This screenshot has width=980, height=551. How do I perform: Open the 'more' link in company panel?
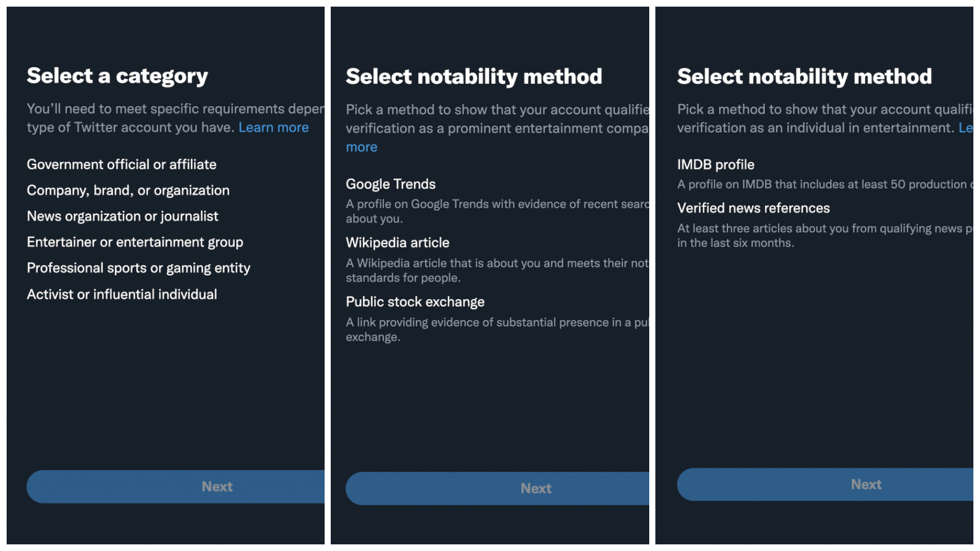(361, 147)
